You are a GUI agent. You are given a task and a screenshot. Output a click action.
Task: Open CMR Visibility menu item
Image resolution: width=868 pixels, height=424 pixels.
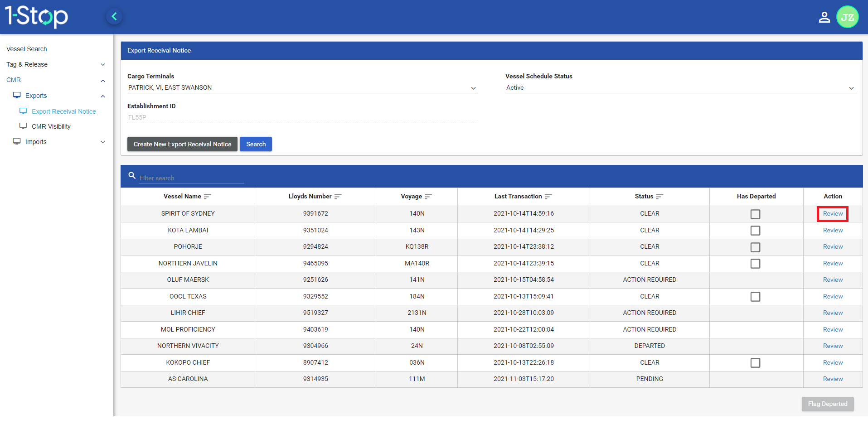tap(51, 126)
